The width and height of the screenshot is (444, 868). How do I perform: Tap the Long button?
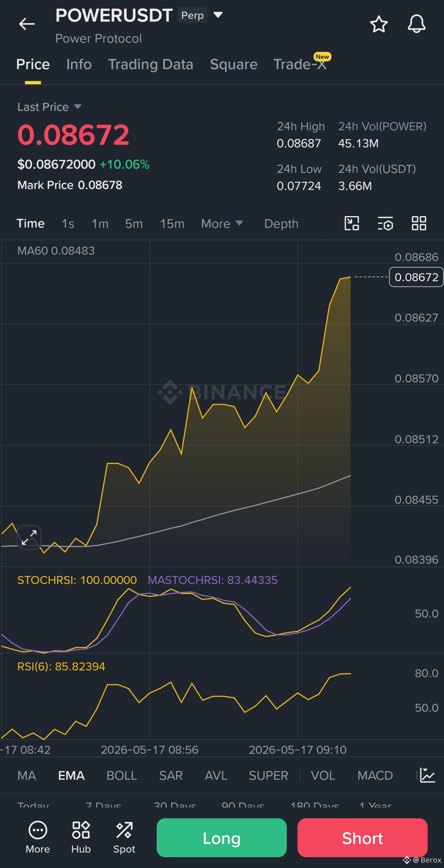[x=221, y=838]
